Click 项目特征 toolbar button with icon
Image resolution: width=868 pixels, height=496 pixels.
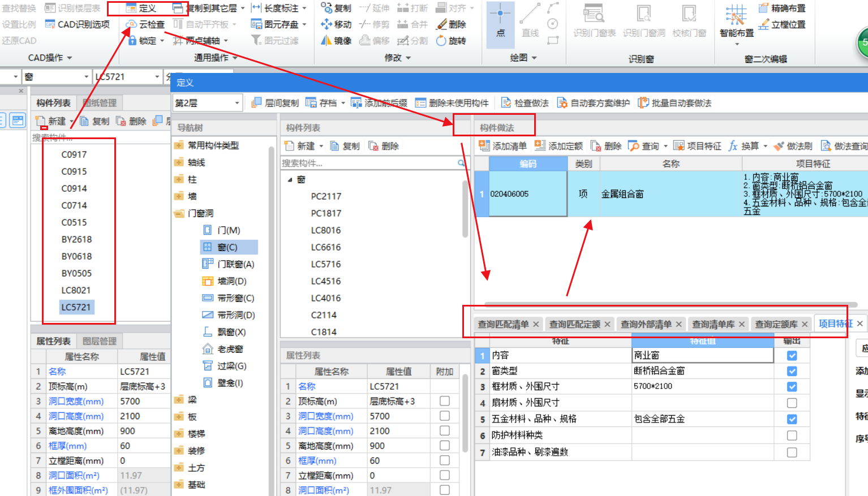click(x=697, y=146)
